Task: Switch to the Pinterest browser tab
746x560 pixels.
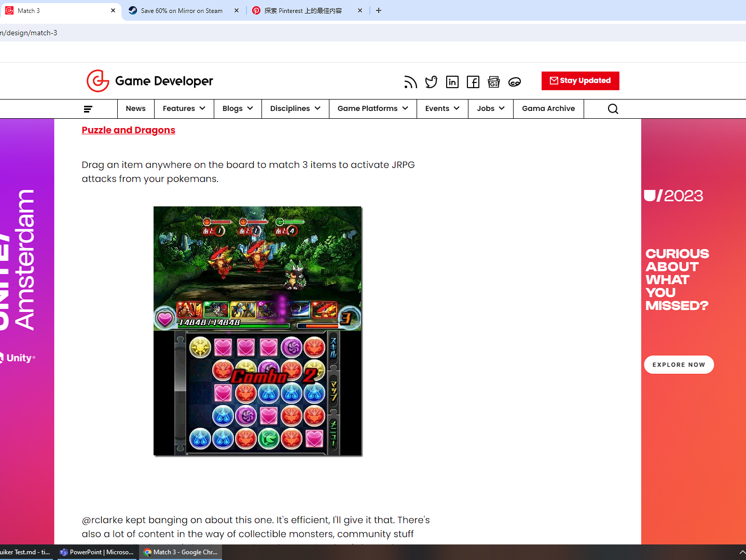Action: (303, 10)
